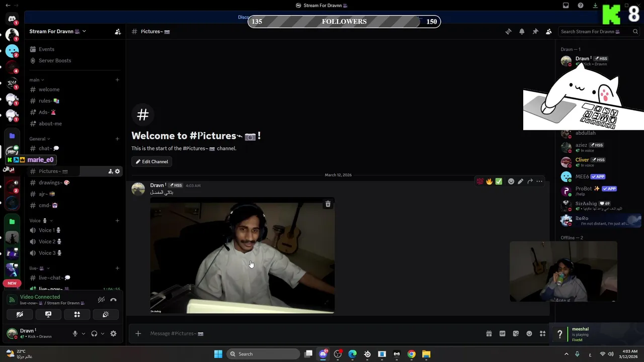644x362 pixels.
Task: Open the gift icon in message bar
Action: [489, 333]
